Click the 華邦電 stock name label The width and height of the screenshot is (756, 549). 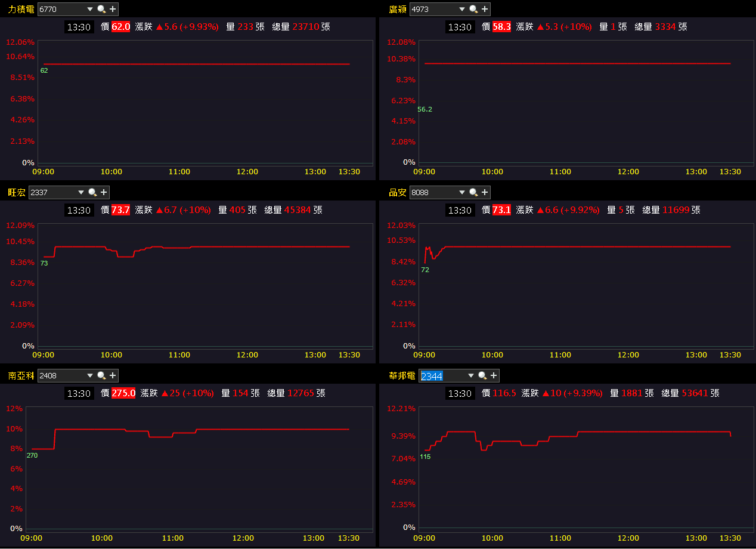pyautogui.click(x=402, y=375)
